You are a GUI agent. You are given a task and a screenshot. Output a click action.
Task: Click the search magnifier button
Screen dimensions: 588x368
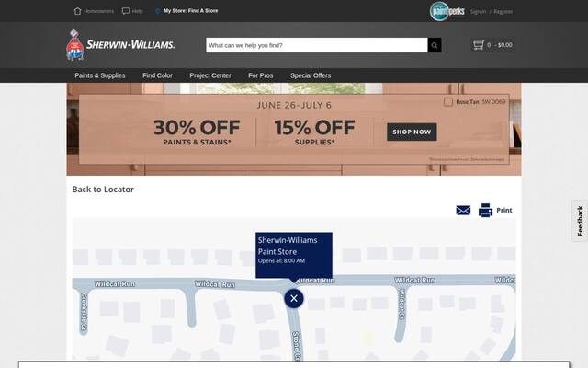435,45
